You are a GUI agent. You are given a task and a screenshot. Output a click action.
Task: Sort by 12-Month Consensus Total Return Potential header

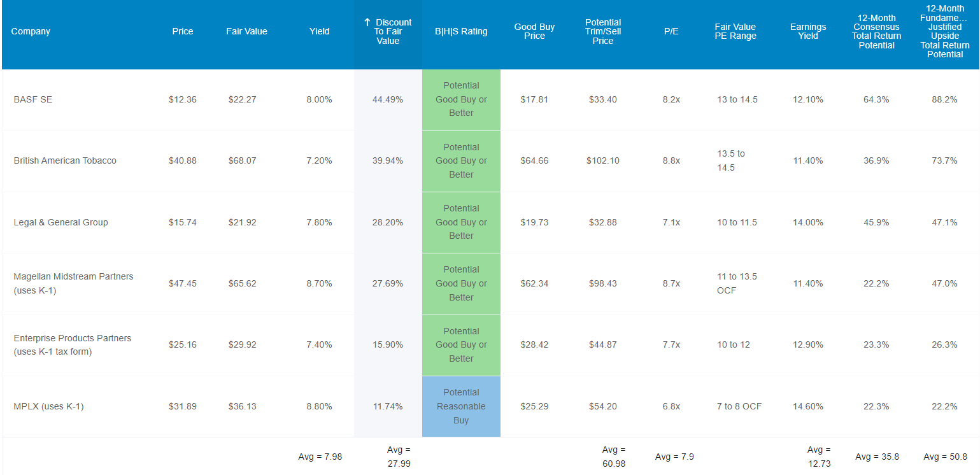pos(877,31)
